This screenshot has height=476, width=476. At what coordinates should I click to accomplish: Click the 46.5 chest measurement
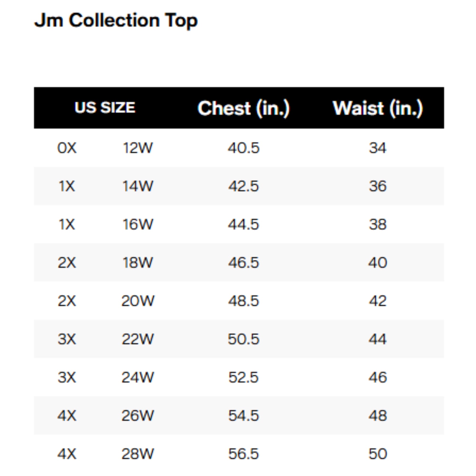(x=243, y=263)
